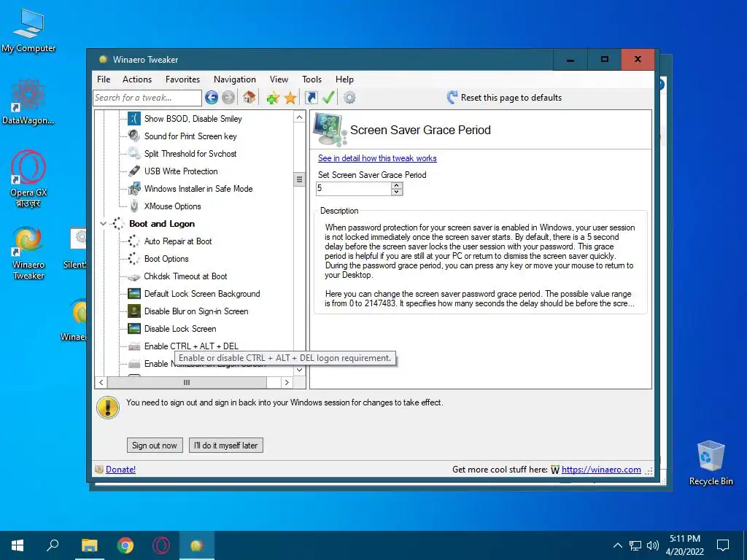The width and height of the screenshot is (747, 560).
Task: Select Boot Options tree item
Action: point(166,259)
